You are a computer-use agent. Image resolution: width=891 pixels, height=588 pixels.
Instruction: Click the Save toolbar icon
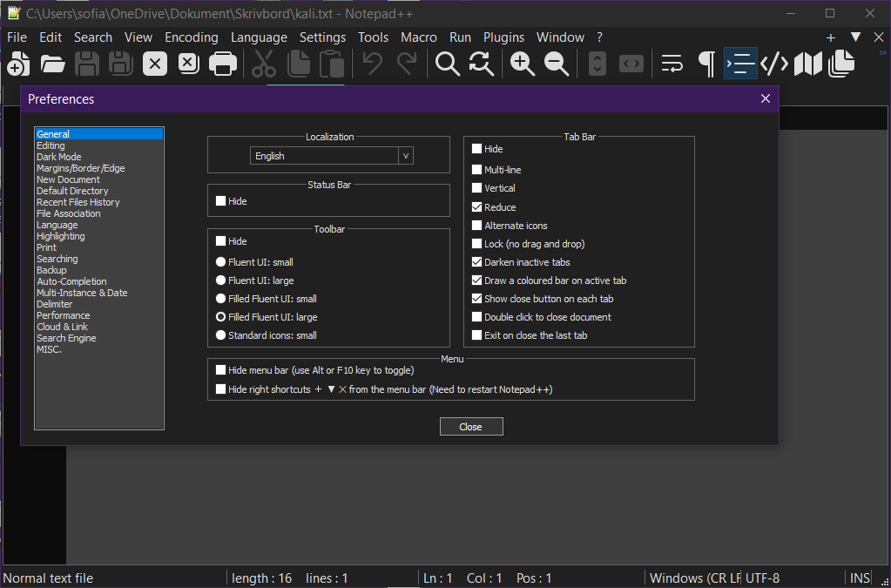86,63
